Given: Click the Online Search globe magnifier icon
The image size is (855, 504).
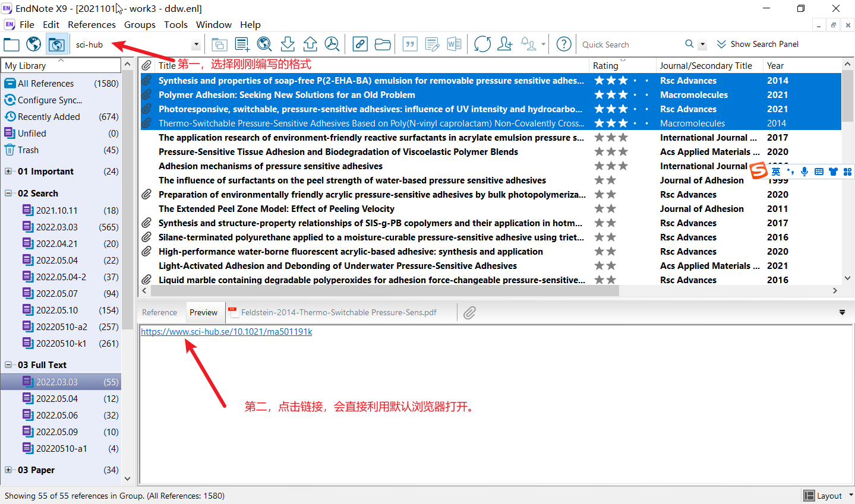Looking at the screenshot, I should click(264, 45).
